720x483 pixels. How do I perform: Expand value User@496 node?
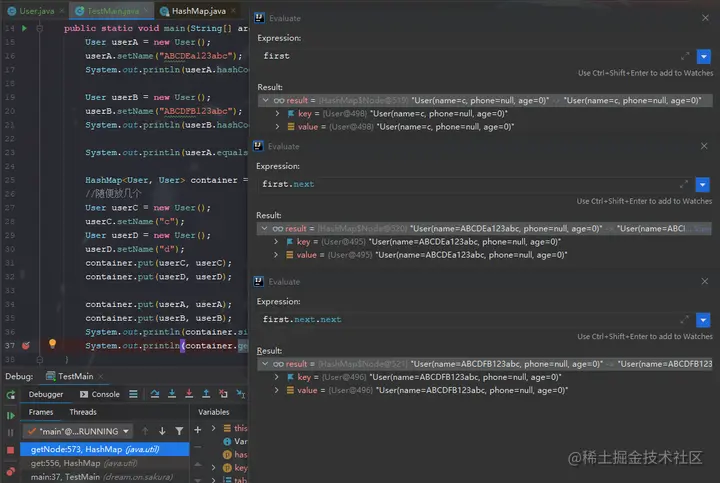(276, 390)
